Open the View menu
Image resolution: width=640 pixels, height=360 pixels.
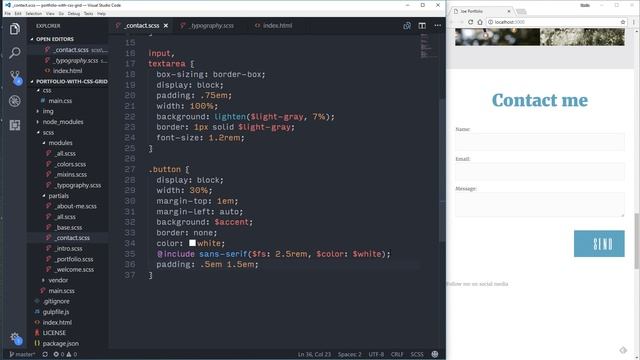pos(50,13)
